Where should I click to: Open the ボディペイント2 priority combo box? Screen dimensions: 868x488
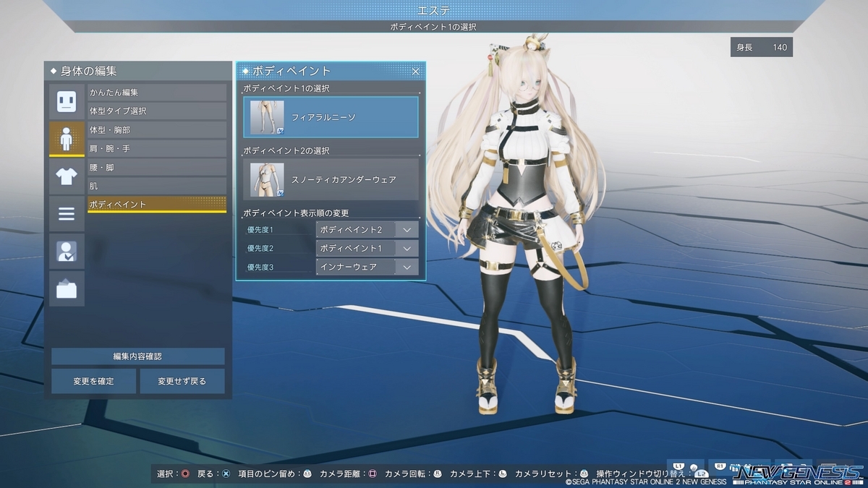[x=367, y=229]
